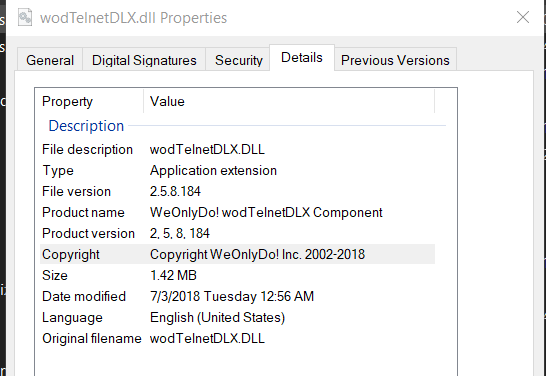Open the Digital Signatures tab
546x376 pixels.
(x=144, y=60)
